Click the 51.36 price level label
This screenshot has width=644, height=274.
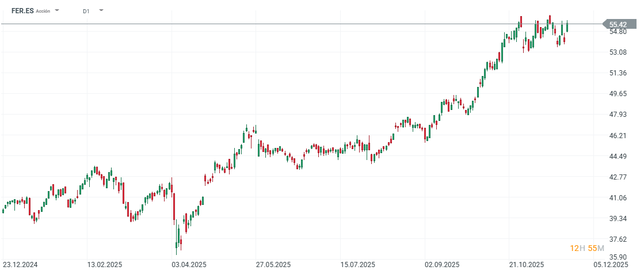tap(618, 73)
